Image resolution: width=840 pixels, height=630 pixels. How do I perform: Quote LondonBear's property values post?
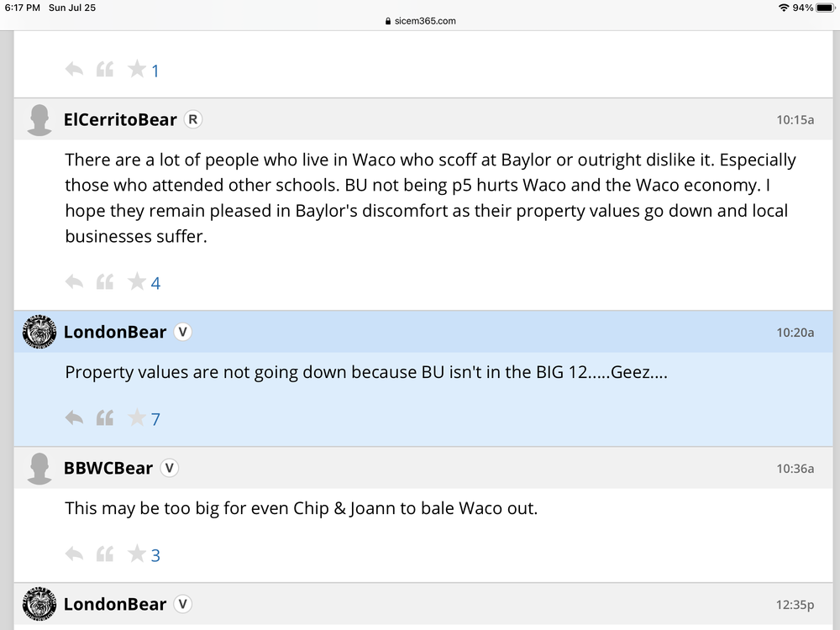105,417
